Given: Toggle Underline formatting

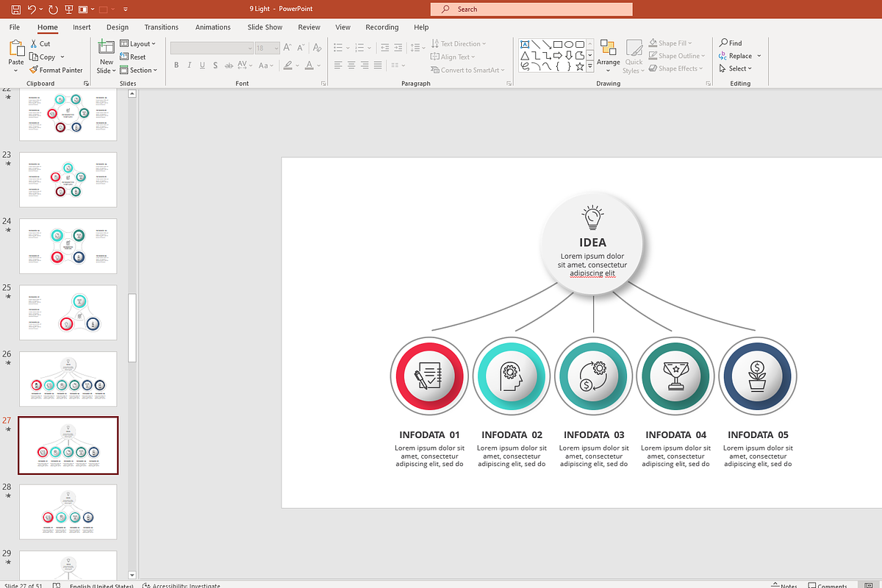Looking at the screenshot, I should 202,65.
